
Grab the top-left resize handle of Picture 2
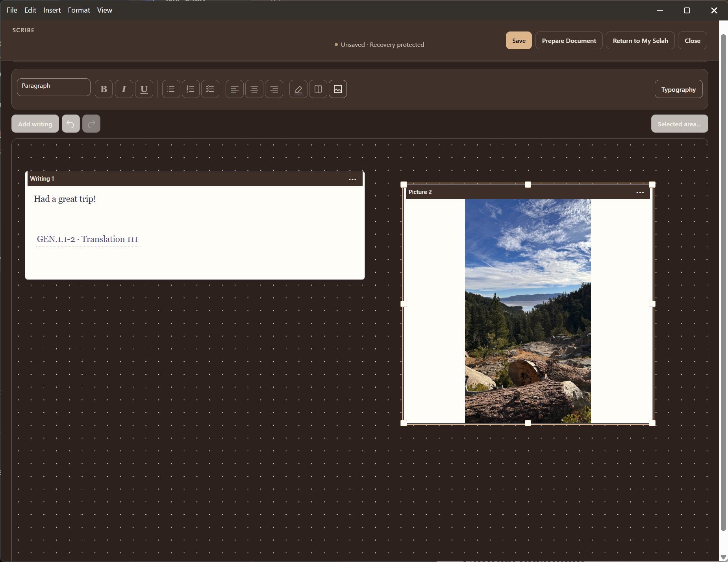click(x=404, y=185)
